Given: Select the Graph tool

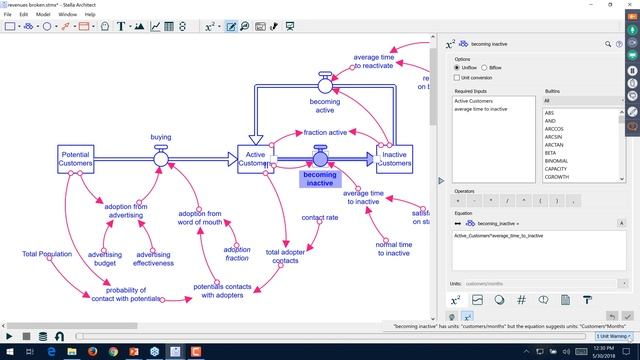Looking at the screenshot, I should tap(156, 27).
